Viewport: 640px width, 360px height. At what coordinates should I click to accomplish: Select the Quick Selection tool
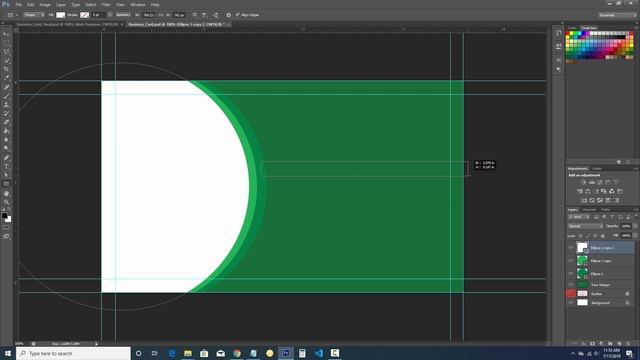click(x=6, y=61)
